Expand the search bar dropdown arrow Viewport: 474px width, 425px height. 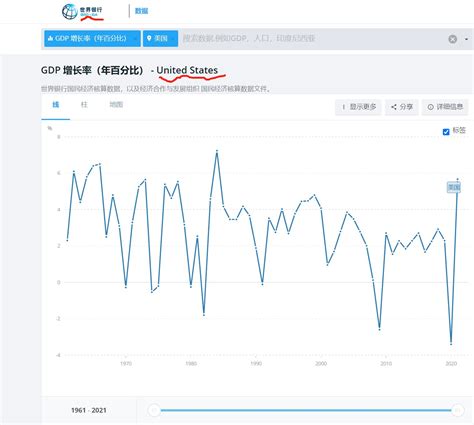point(466,39)
